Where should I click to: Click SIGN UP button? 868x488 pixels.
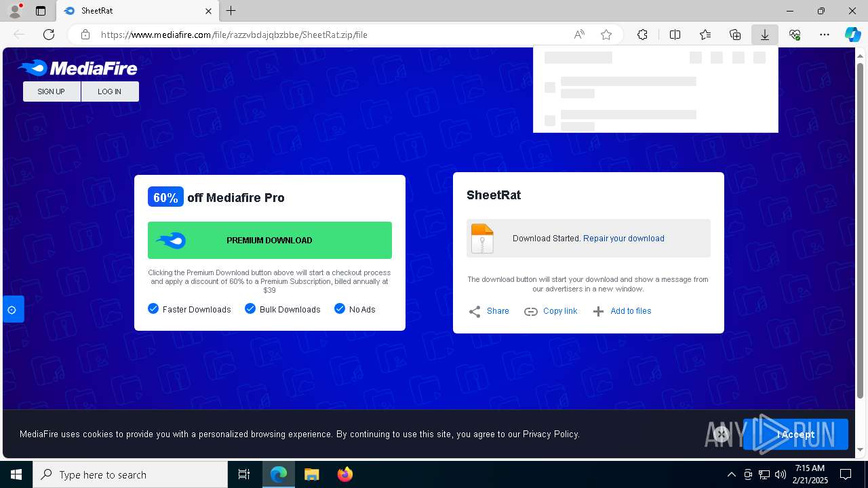[x=52, y=91]
